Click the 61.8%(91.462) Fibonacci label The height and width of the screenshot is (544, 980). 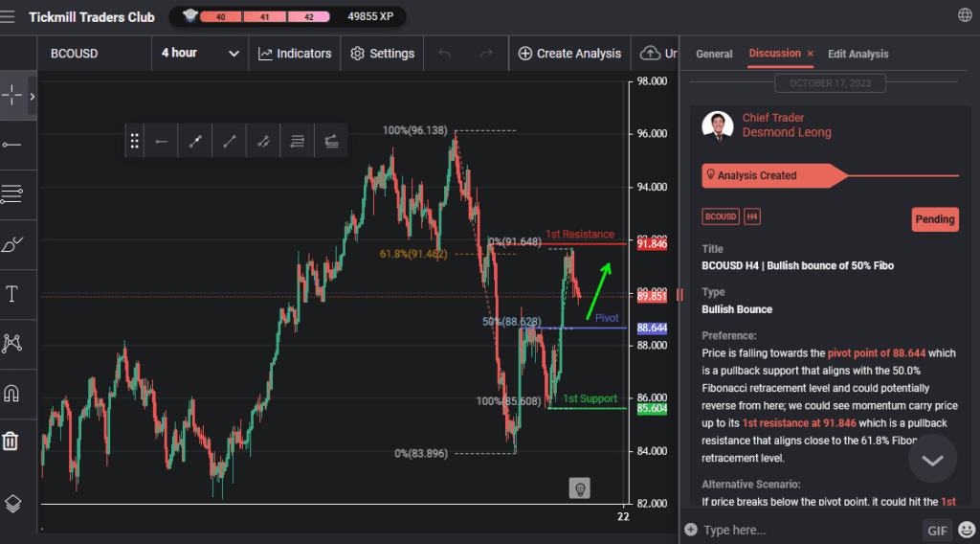point(413,254)
